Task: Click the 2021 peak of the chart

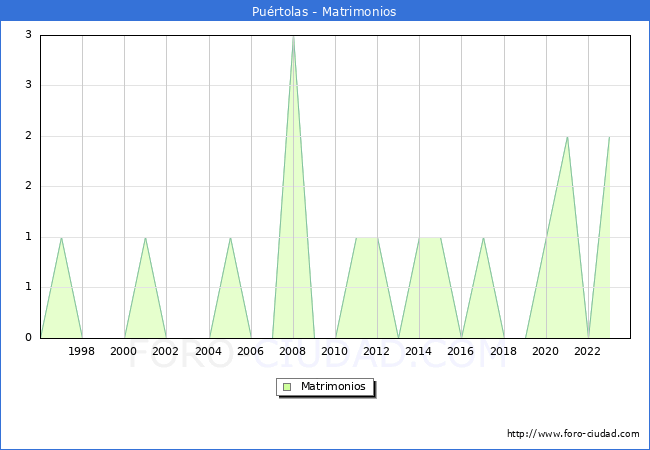Action: tap(567, 137)
